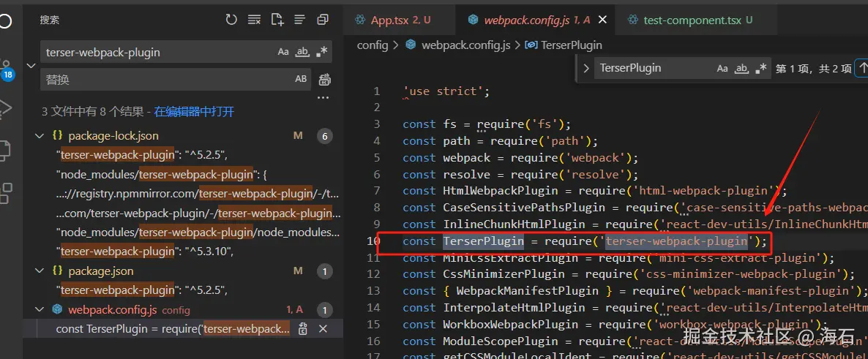Image resolution: width=868 pixels, height=359 pixels.
Task: Toggle whole word in find widget
Action: [x=741, y=69]
